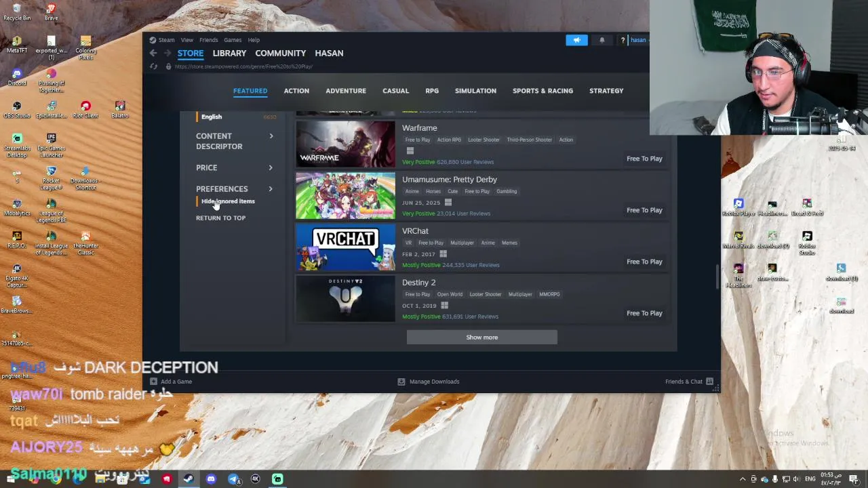
Task: Go to the LIBRARY tab
Action: 229,53
